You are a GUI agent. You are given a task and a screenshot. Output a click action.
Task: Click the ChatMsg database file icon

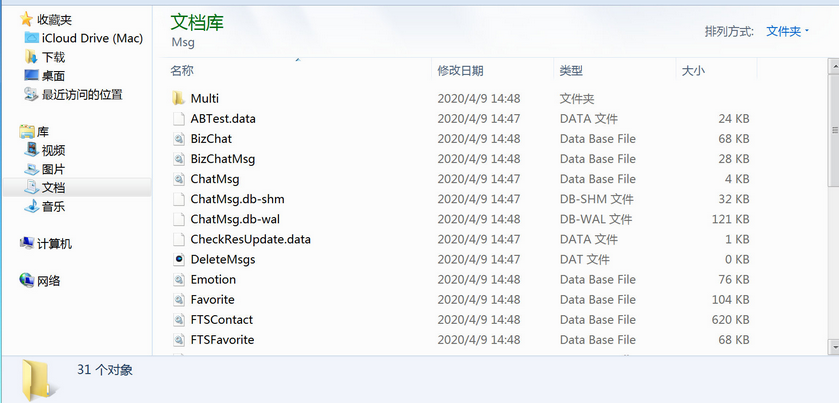pos(178,179)
